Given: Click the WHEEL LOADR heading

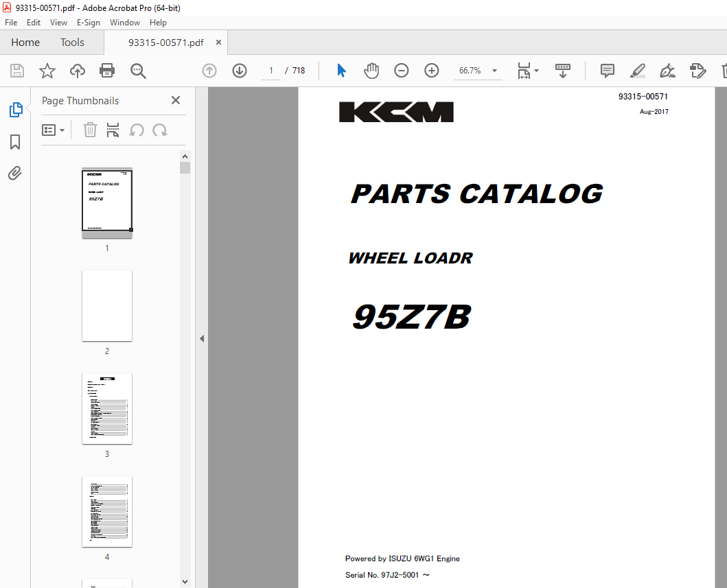Looking at the screenshot, I should click(411, 258).
